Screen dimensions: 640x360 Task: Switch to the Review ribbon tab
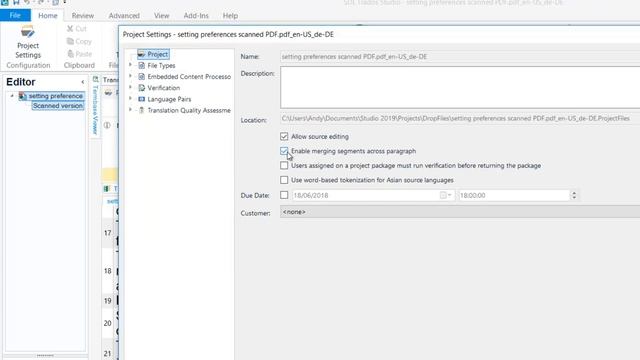tap(83, 16)
